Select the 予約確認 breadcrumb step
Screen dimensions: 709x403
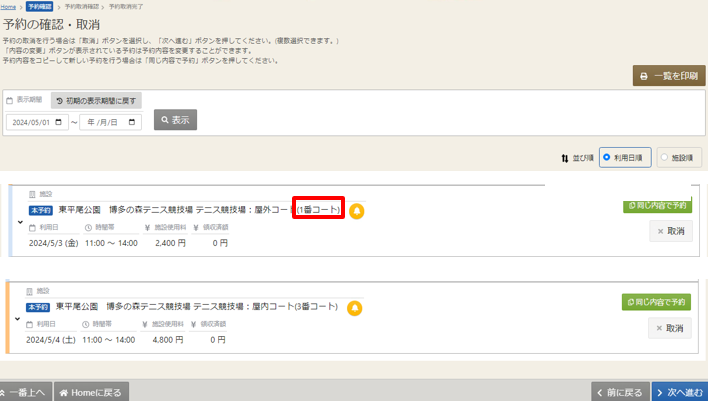tap(40, 6)
